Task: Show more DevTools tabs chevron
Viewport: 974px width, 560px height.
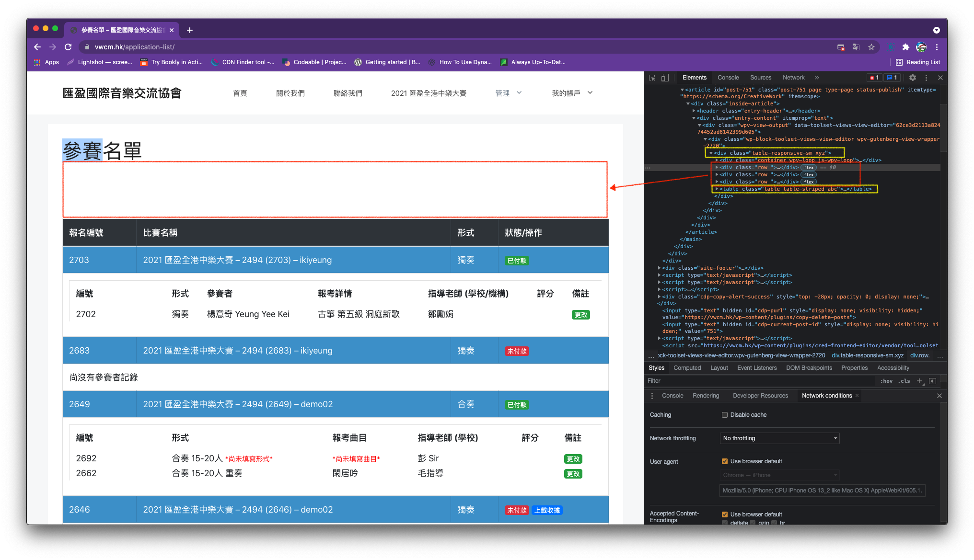Action: [817, 78]
